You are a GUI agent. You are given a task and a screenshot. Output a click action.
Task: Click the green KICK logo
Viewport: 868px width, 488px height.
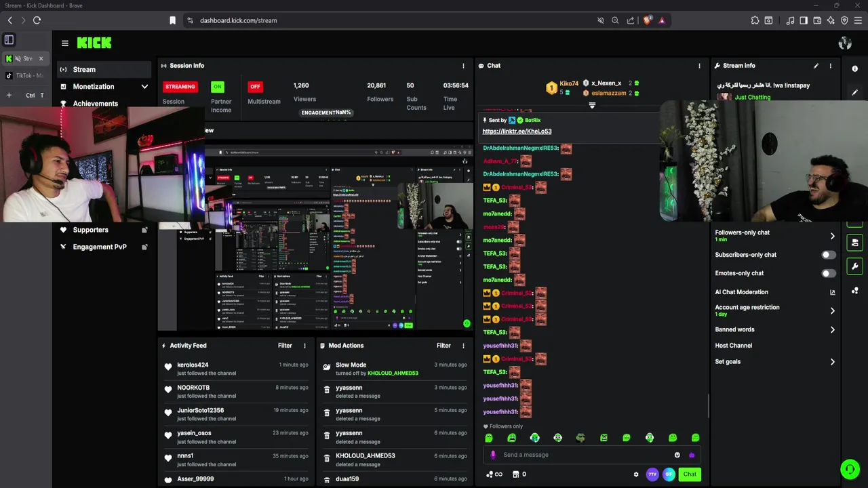tap(94, 43)
